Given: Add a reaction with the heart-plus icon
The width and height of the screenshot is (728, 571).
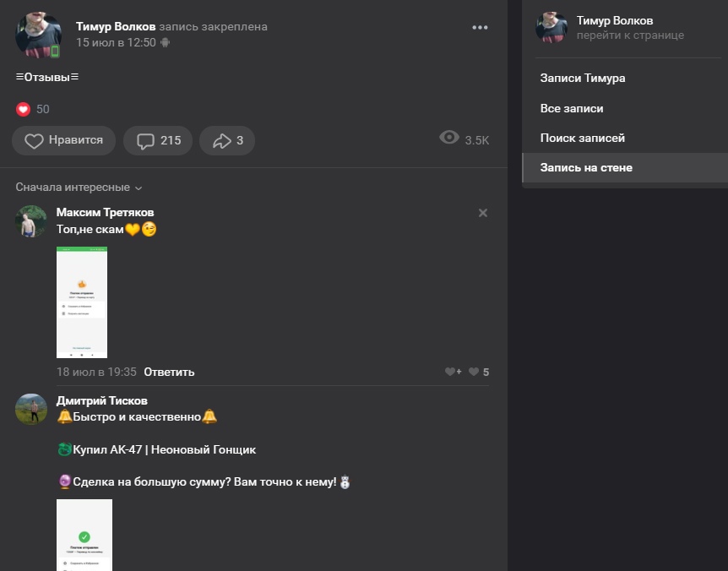Looking at the screenshot, I should [453, 372].
